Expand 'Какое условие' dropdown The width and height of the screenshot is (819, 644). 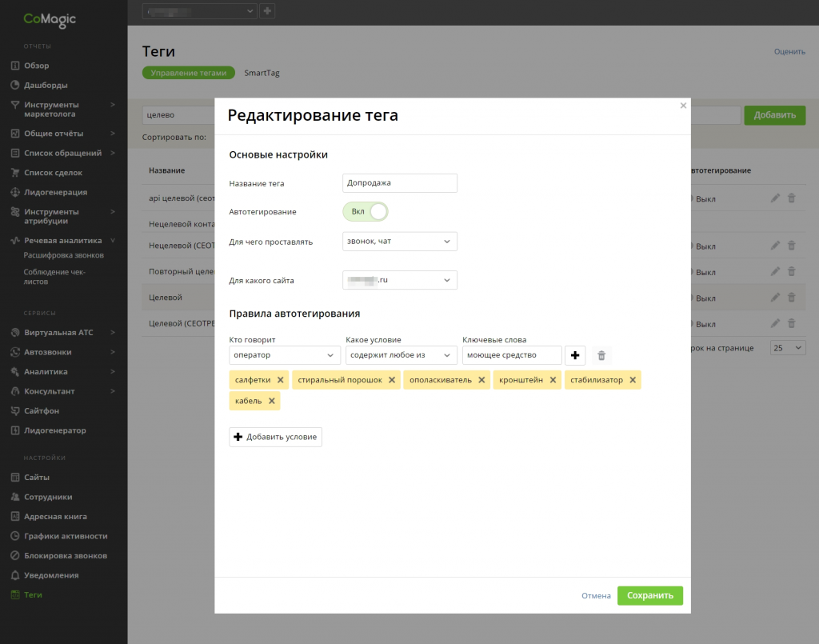[401, 355]
